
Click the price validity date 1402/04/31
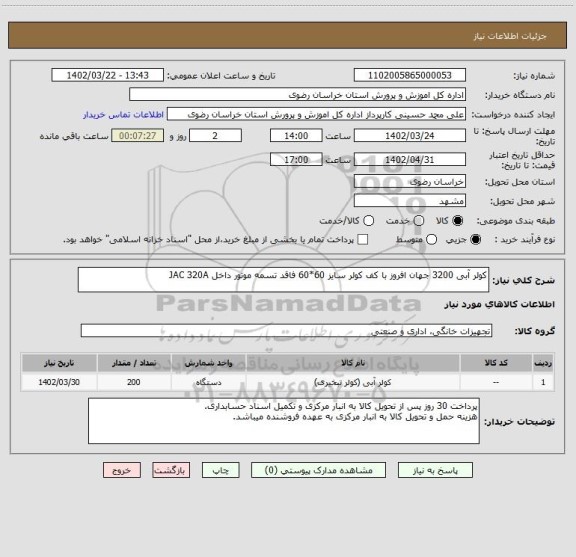coord(410,159)
